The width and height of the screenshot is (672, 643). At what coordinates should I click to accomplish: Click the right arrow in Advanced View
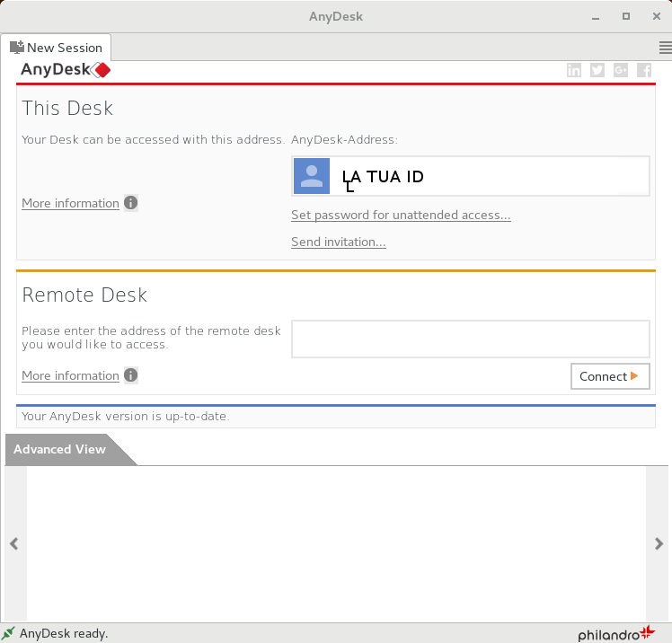pyautogui.click(x=659, y=543)
